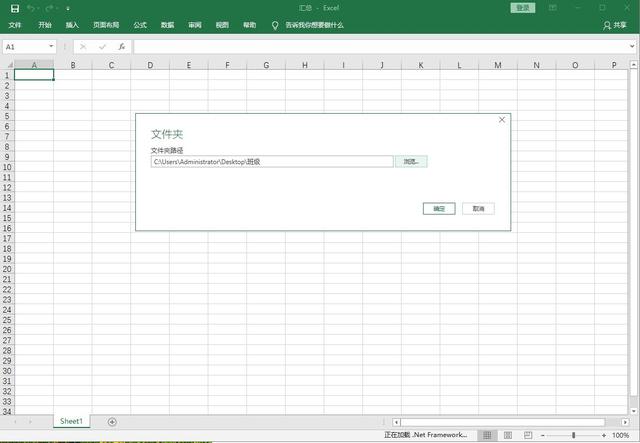The image size is (640, 443).
Task: Click the 确定 (OK) button
Action: coord(439,209)
